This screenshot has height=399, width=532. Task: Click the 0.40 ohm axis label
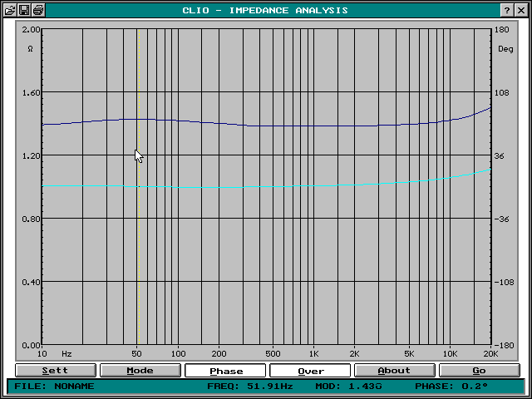(x=31, y=282)
